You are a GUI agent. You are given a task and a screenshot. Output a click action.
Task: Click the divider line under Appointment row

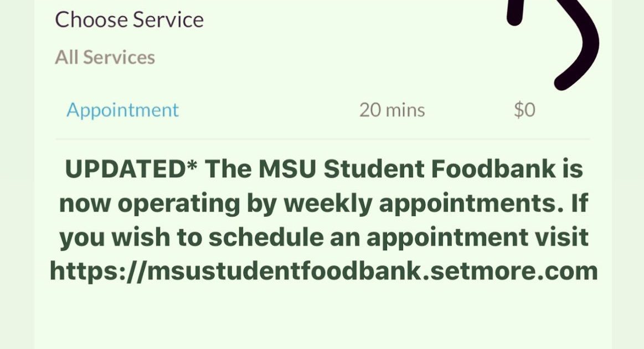322,140
